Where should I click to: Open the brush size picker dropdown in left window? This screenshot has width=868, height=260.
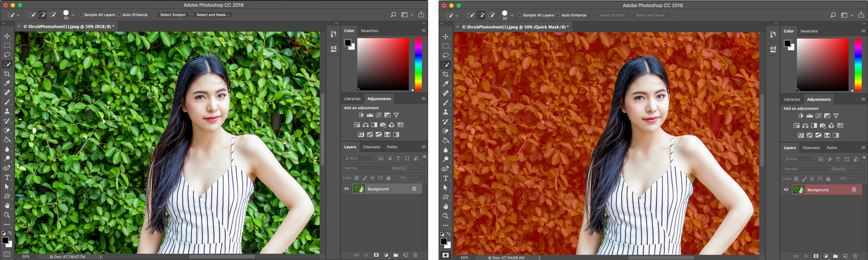(73, 15)
